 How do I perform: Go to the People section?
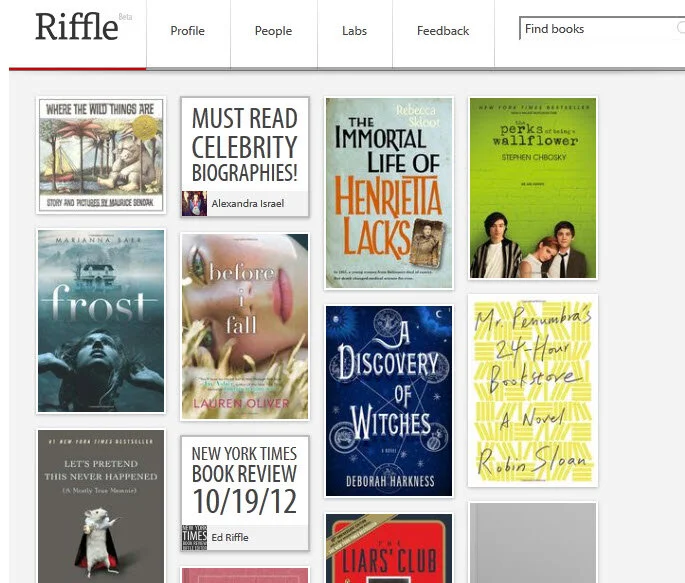coord(273,31)
